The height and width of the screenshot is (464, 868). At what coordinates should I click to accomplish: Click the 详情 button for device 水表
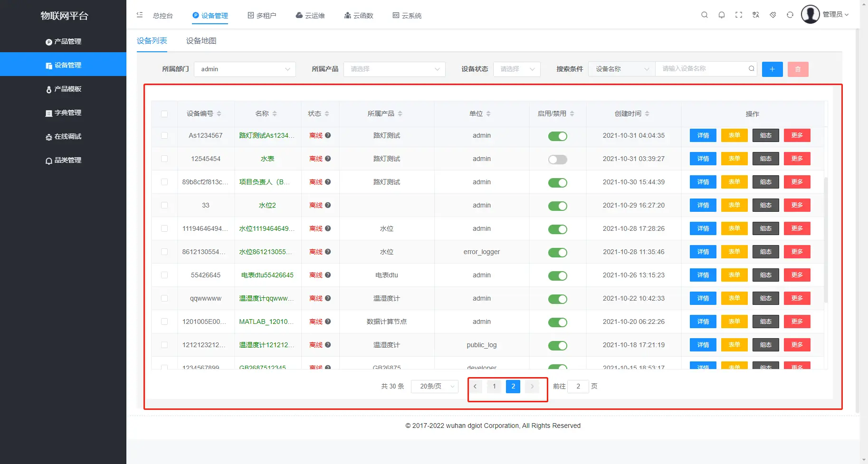point(703,158)
